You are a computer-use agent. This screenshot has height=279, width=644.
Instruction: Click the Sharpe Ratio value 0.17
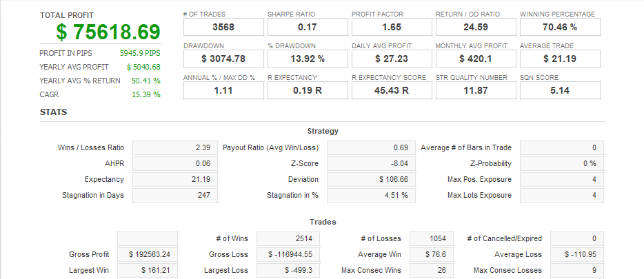click(x=308, y=27)
